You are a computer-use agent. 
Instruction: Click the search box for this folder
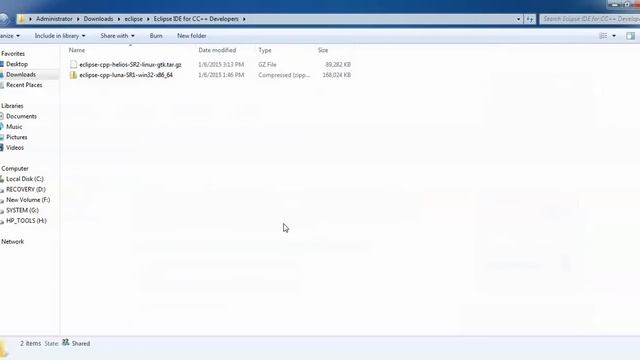590,19
